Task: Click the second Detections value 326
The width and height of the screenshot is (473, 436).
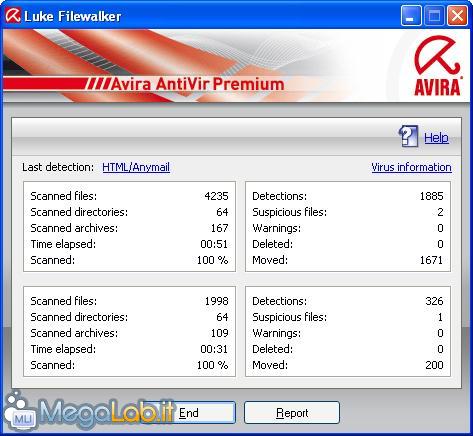Action: pyautogui.click(x=434, y=301)
